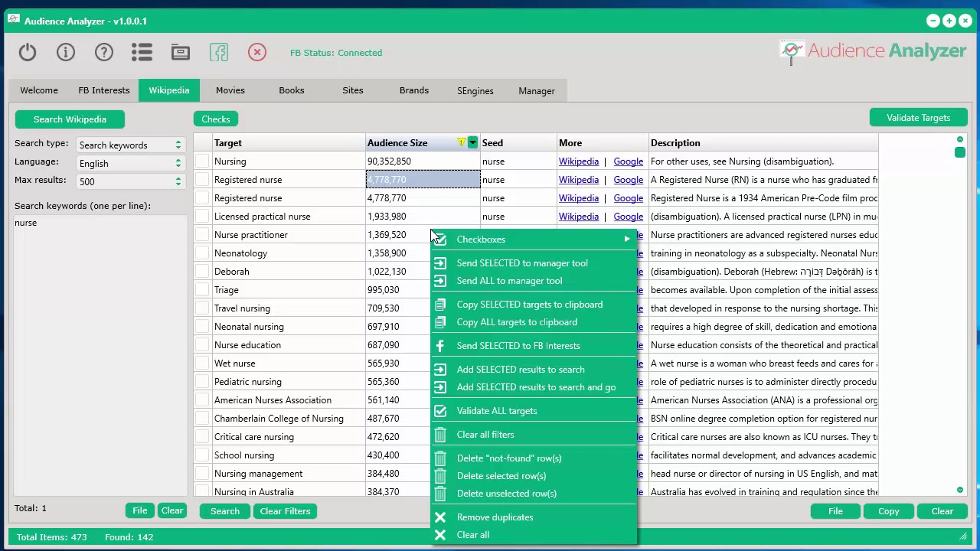
Task: Click checkmark icon beside Validate ALL targets
Action: 440,411
